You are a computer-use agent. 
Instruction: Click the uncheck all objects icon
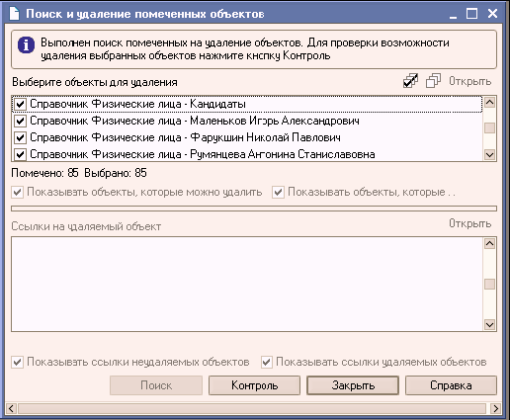pos(433,81)
